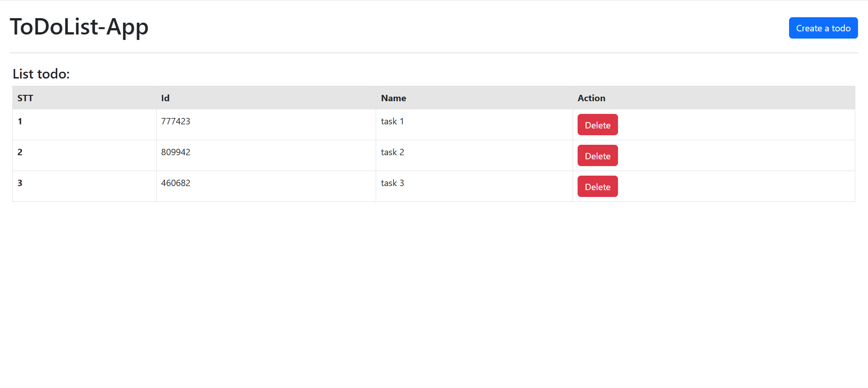This screenshot has height=388, width=868.
Task: Click the id 809942 cell
Action: click(176, 152)
